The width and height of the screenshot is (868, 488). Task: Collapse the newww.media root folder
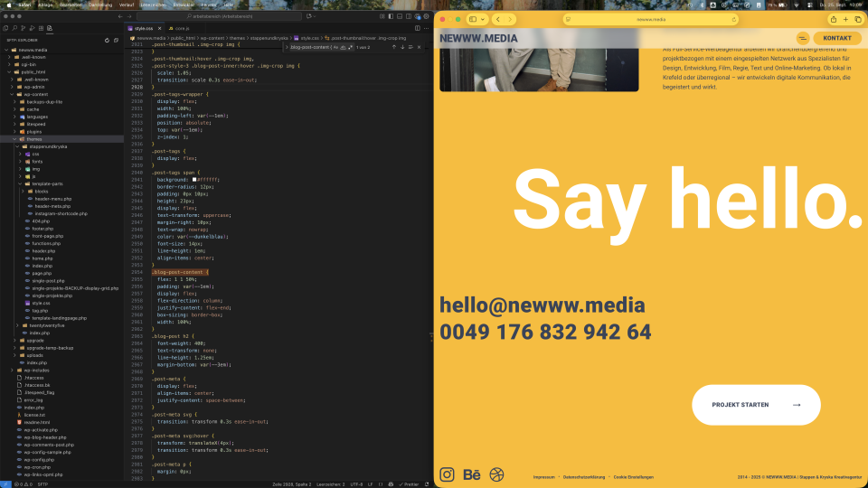pyautogui.click(x=6, y=50)
